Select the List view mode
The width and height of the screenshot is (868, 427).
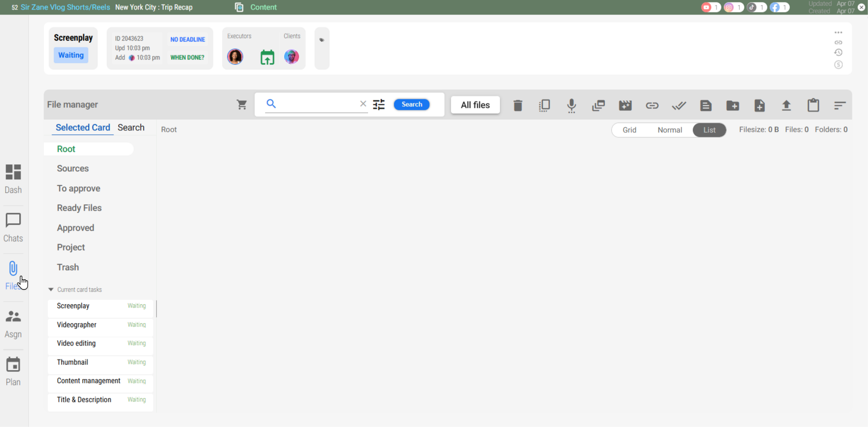coord(709,130)
